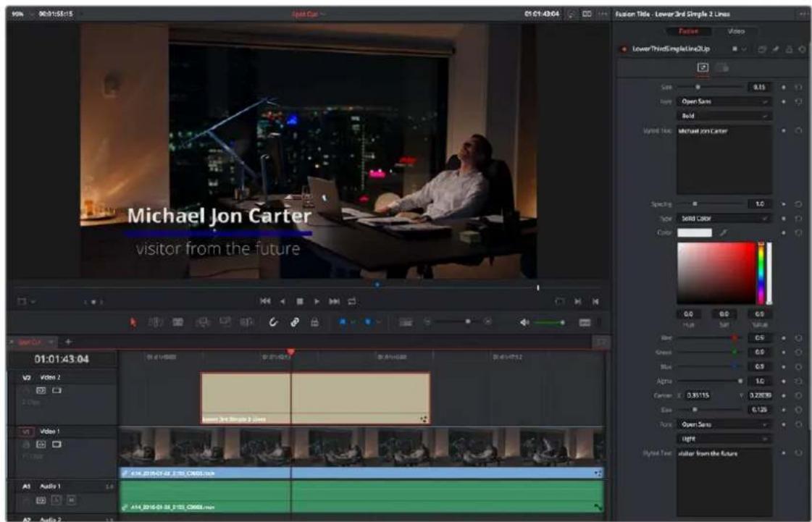The height and width of the screenshot is (522, 812).
Task: Lock the Video 1 track with padlock
Action: click(26, 445)
